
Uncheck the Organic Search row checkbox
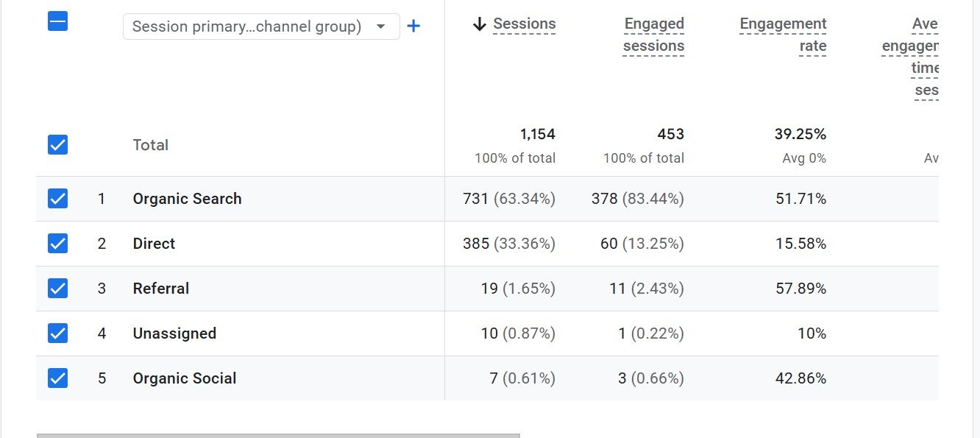point(57,199)
